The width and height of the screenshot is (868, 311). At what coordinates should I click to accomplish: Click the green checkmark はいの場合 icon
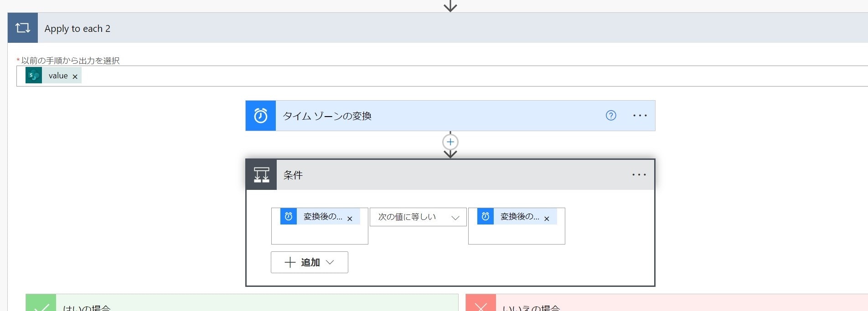[x=41, y=303]
